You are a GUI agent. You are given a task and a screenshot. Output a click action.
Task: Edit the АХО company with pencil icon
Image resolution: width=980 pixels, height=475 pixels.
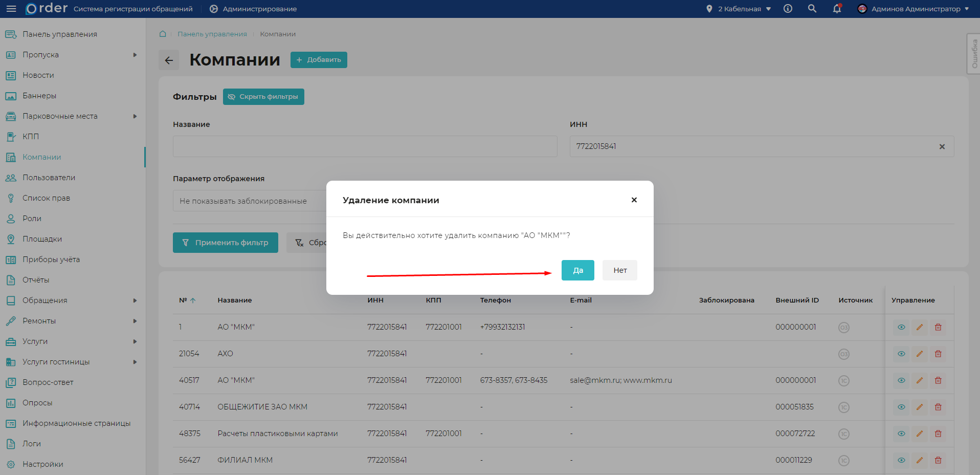pos(919,354)
